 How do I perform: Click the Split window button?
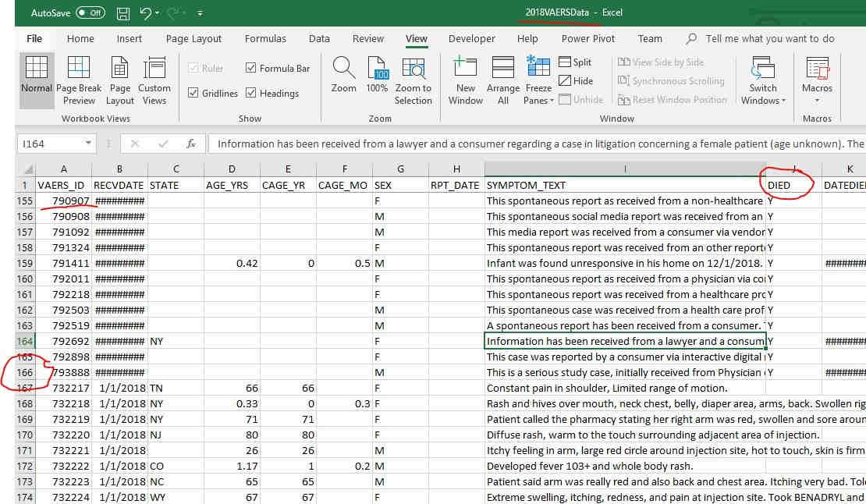(x=575, y=62)
